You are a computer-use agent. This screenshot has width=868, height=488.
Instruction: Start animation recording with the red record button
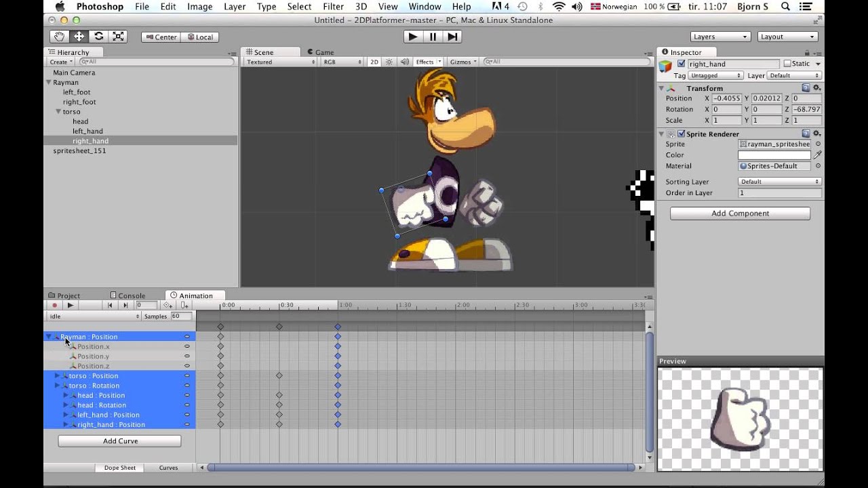54,305
